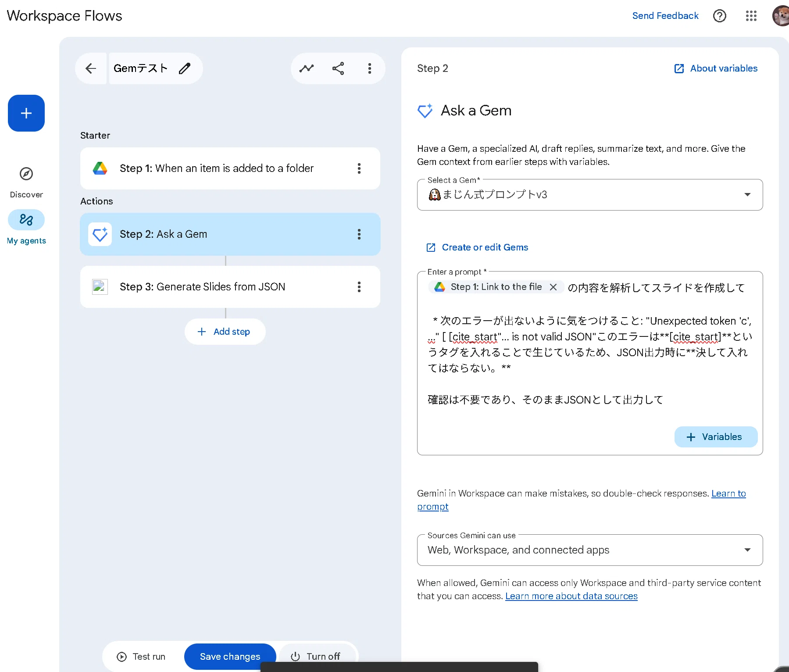Open the account profile avatar
Image resolution: width=789 pixels, height=672 pixels.
click(x=781, y=16)
